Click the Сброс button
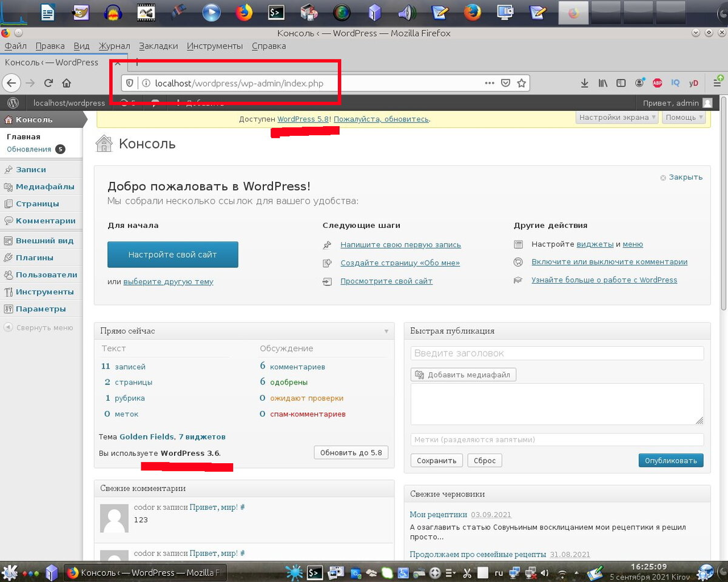The image size is (728, 582). [485, 461]
